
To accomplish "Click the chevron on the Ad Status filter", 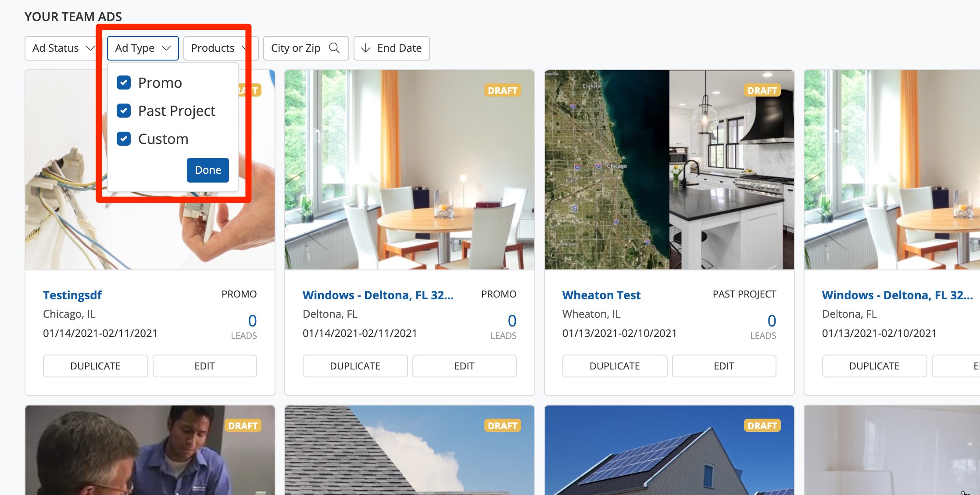I will coord(90,48).
